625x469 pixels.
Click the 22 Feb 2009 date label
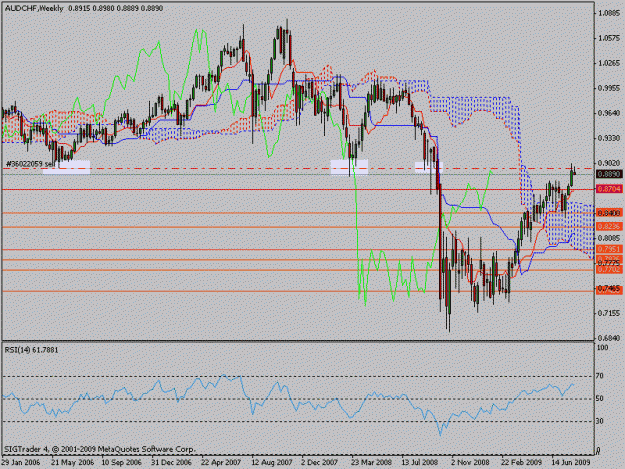521,463
